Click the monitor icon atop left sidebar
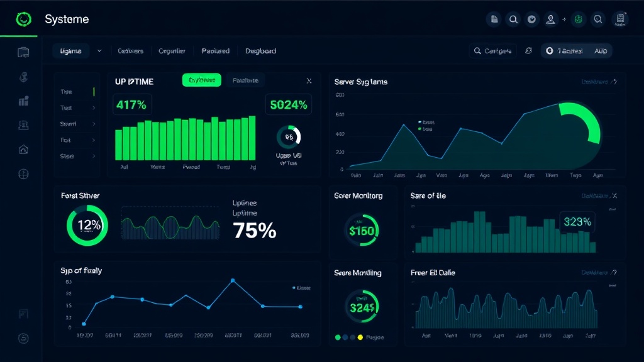 pos(23,52)
